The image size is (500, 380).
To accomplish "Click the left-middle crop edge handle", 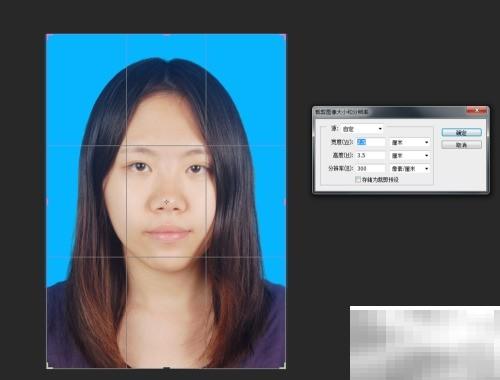I will click(x=47, y=201).
